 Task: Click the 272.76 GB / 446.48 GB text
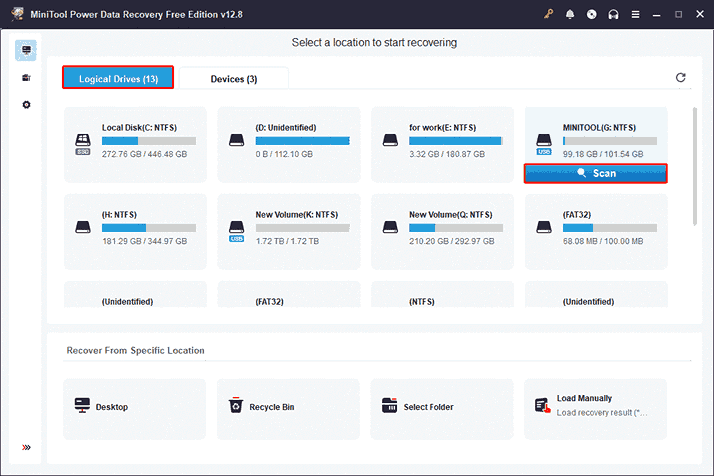[144, 154]
